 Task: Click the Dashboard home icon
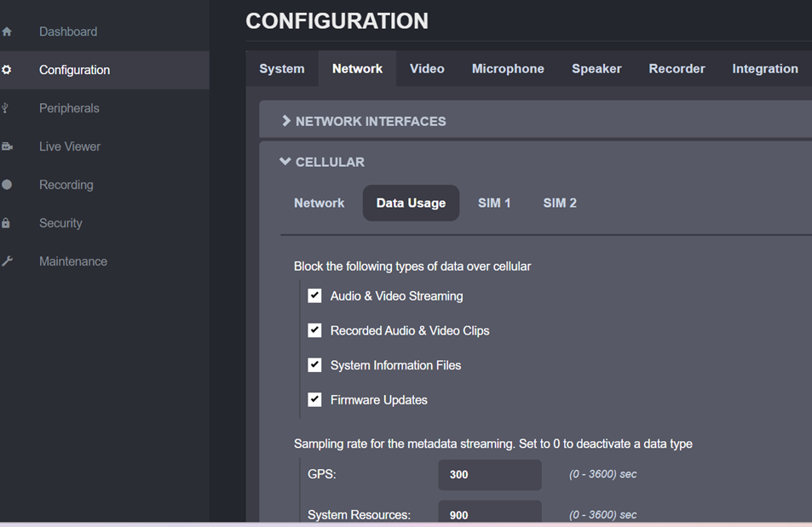coord(7,32)
